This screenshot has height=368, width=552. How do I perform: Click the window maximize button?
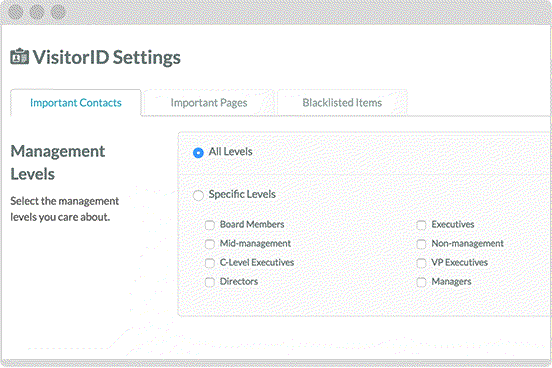tap(58, 12)
